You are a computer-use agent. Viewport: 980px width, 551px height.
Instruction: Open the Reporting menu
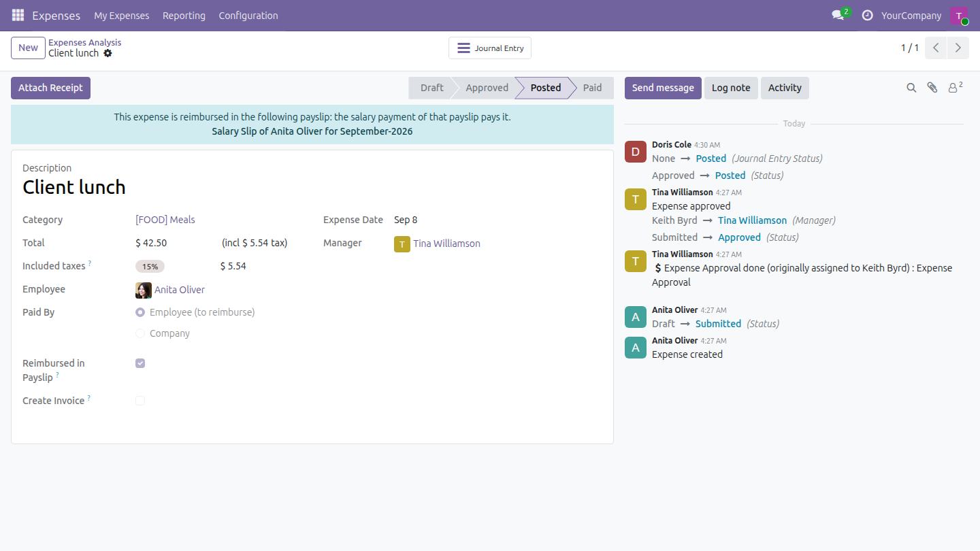point(184,16)
